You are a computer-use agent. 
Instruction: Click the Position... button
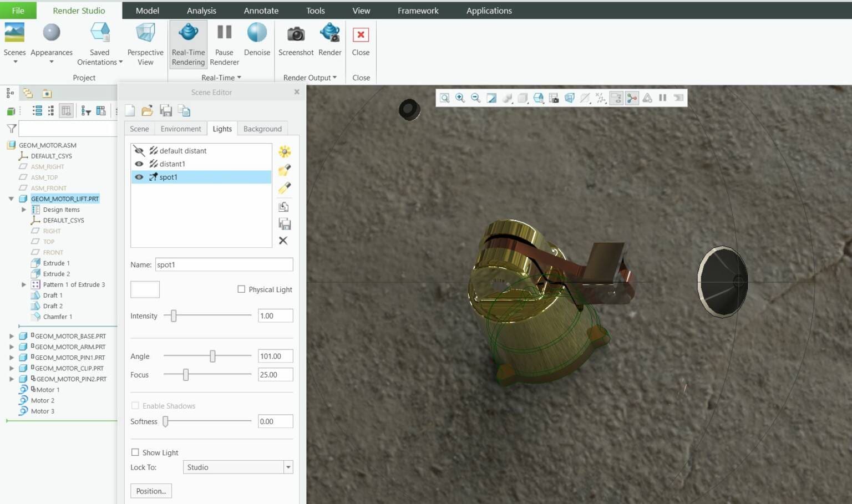click(151, 491)
